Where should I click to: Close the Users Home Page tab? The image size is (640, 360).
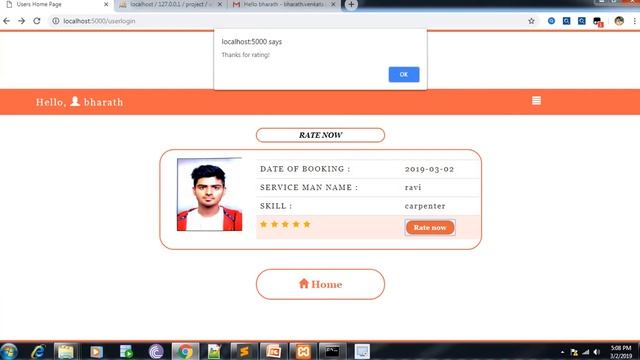(106, 4)
